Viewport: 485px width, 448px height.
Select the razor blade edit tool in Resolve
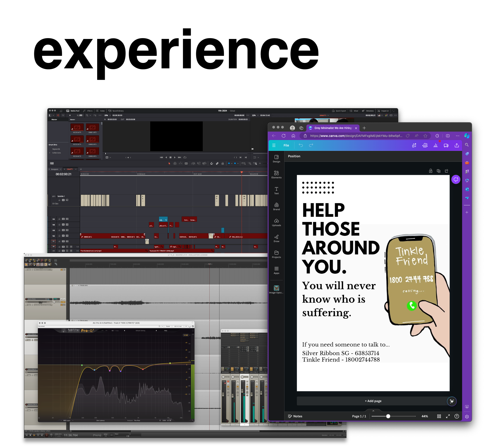coord(186,163)
